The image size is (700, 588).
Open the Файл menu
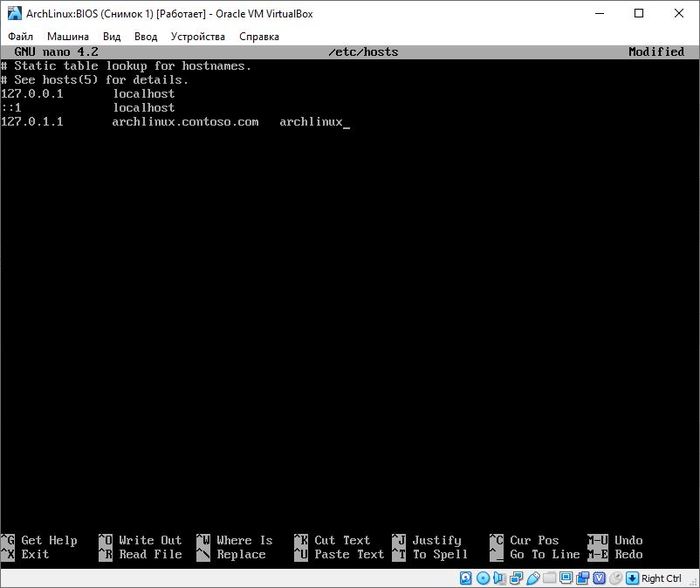(x=21, y=37)
